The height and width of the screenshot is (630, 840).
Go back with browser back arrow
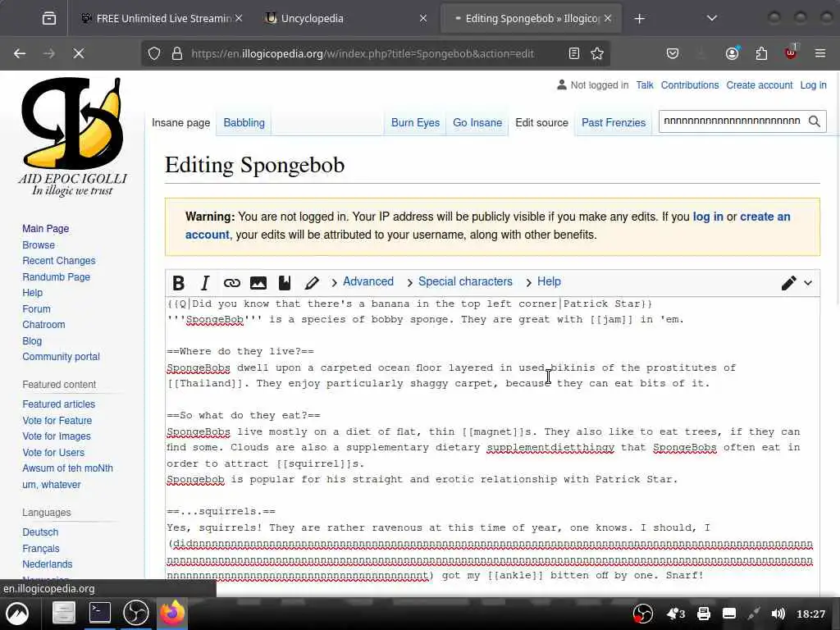(20, 53)
